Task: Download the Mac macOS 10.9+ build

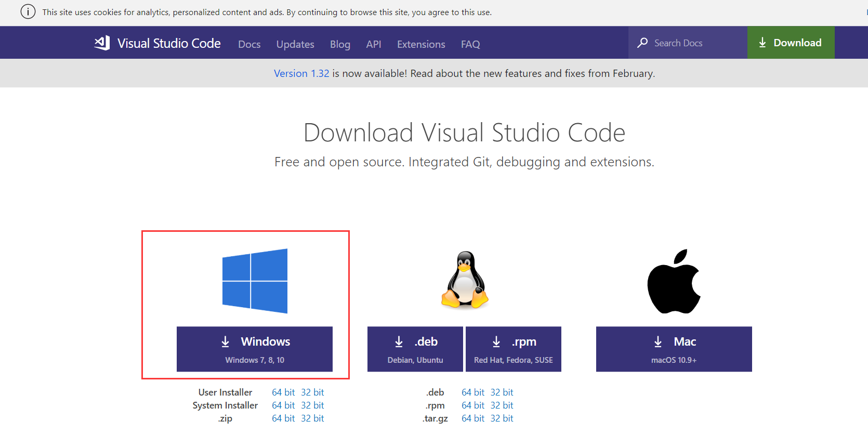Action: (674, 349)
